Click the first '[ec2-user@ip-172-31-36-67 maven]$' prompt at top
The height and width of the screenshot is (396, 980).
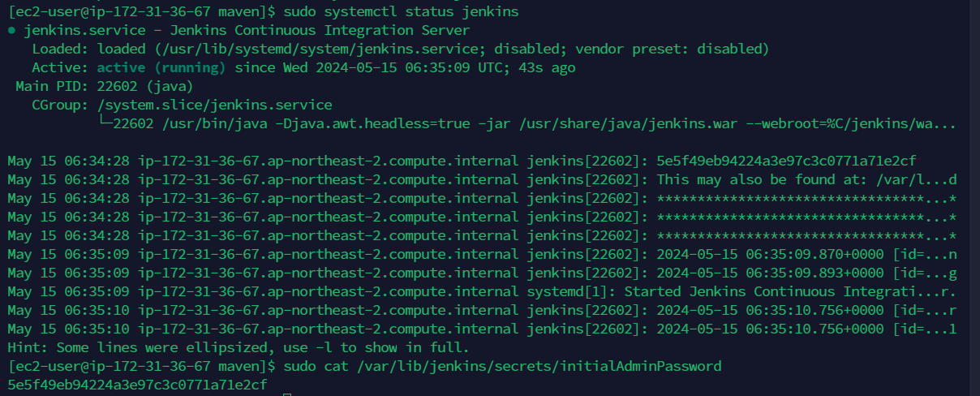click(141, 12)
